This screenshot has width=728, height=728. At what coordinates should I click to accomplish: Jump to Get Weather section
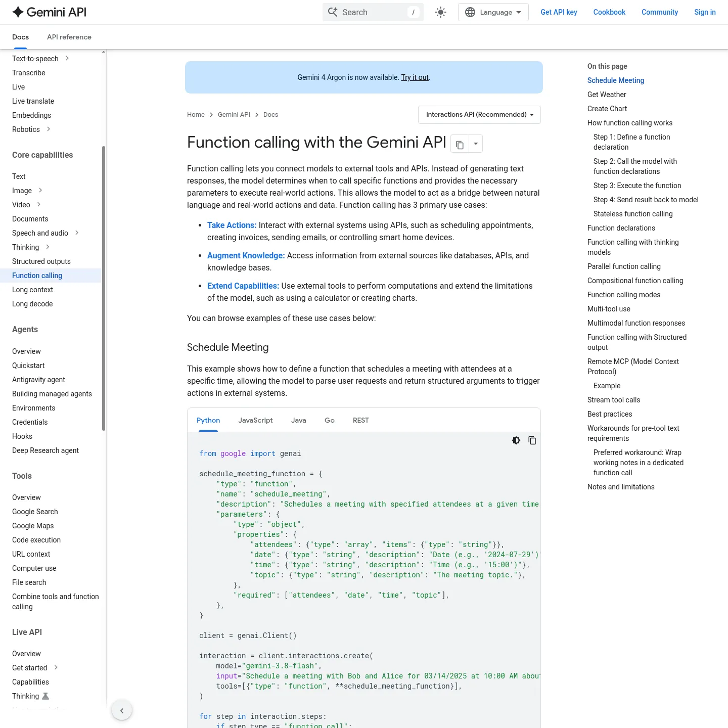[607, 95]
